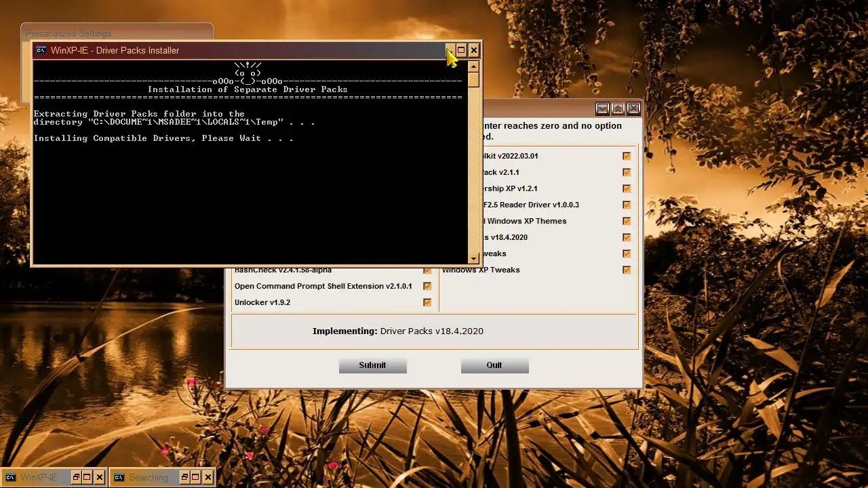Click the 'Windows XP Tweaks' label

481,270
